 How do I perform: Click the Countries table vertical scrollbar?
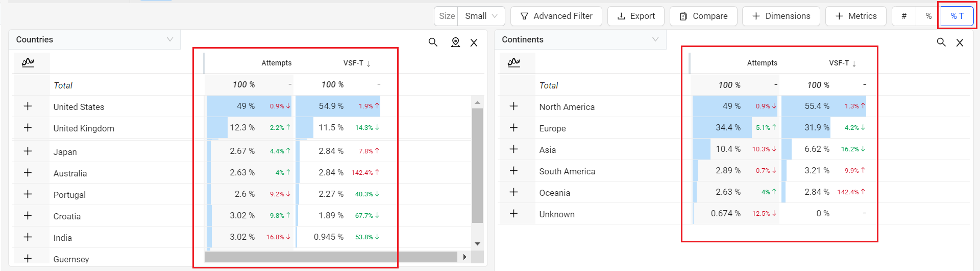pos(477,164)
